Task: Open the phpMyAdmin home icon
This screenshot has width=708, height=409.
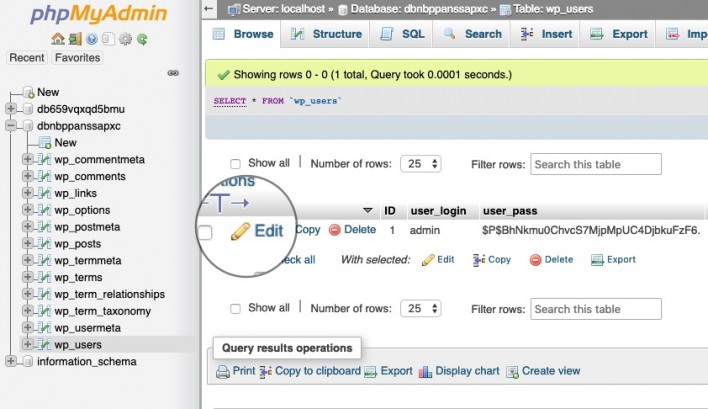Action: 58,39
